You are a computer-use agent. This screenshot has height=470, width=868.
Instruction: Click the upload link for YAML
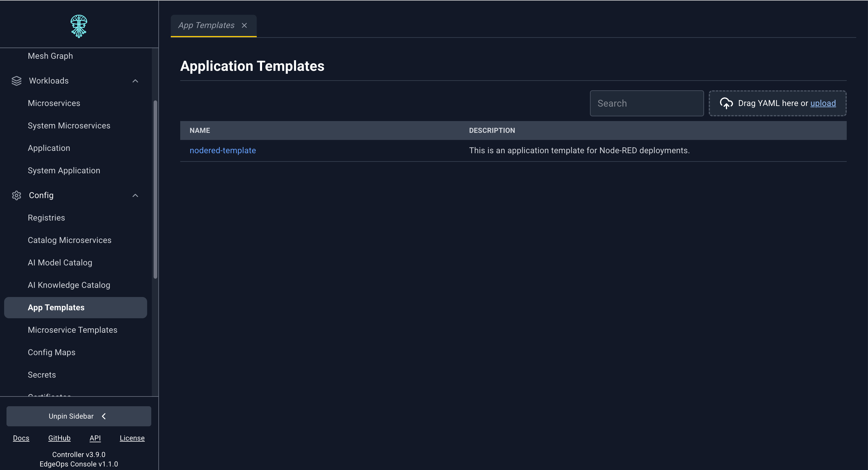click(823, 103)
